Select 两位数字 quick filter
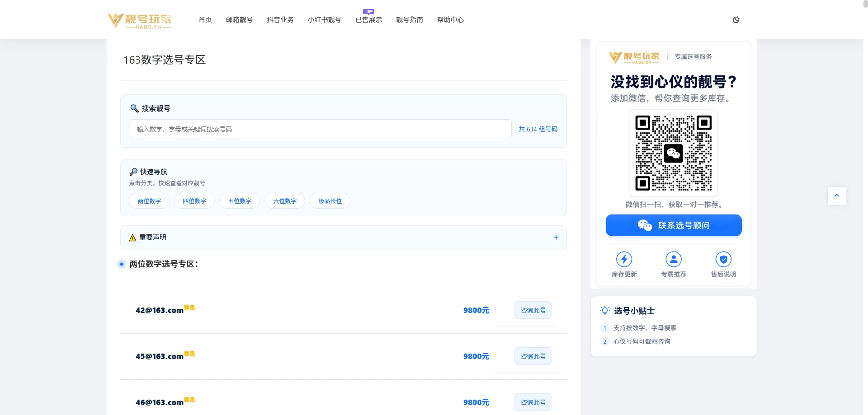Viewport: 868px width, 415px height. click(x=149, y=201)
